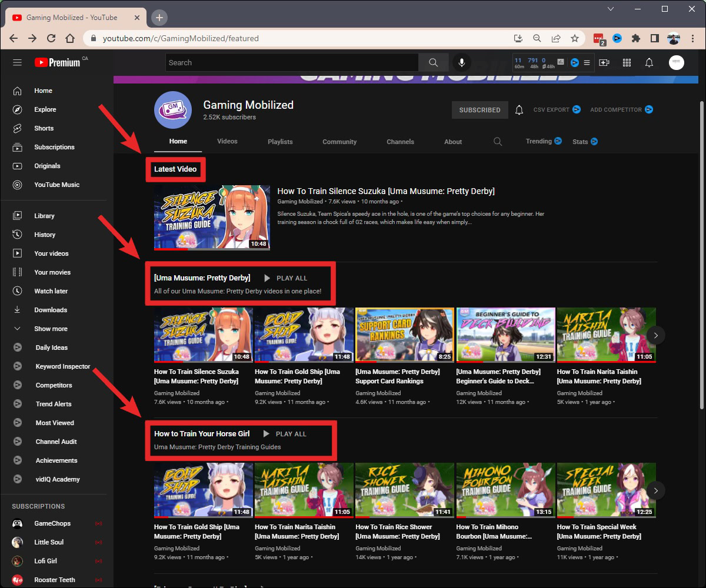Search within channel using magnifier icon

[498, 142]
